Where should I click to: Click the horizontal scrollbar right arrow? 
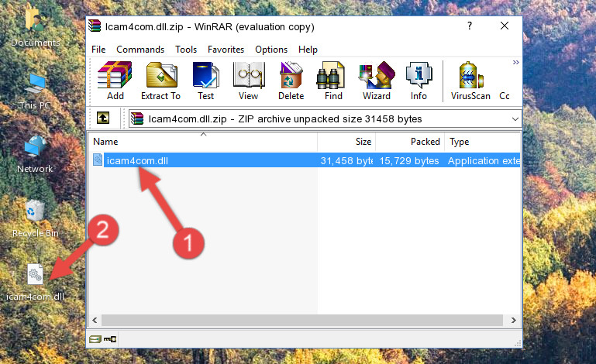click(x=514, y=321)
